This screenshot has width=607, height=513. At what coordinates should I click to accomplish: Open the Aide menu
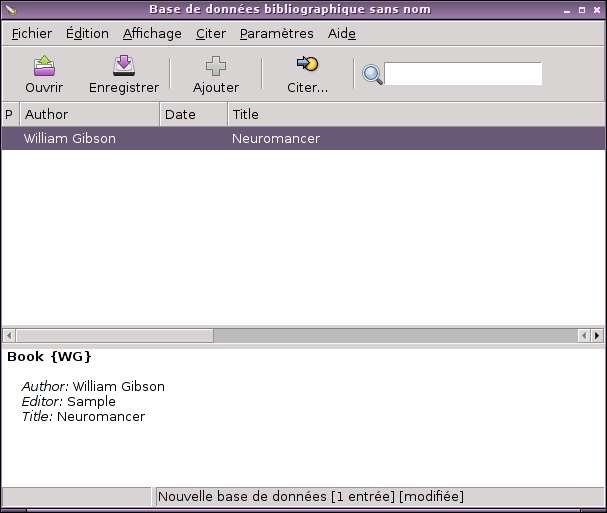coord(342,33)
